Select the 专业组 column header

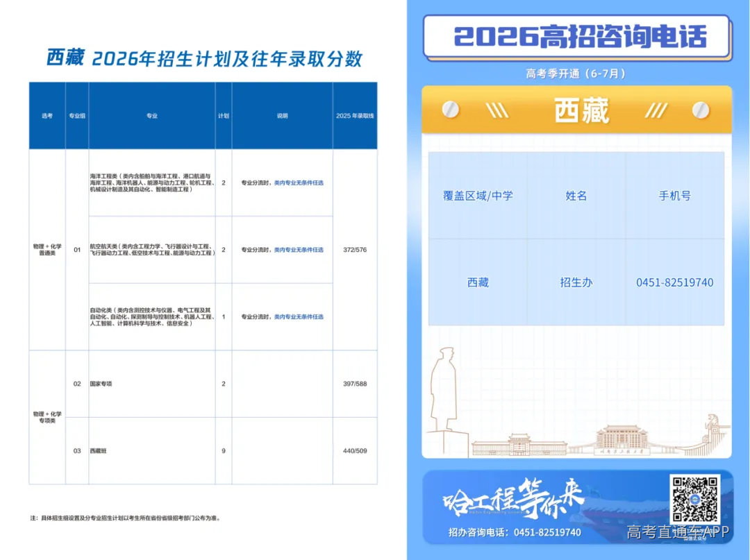click(77, 116)
